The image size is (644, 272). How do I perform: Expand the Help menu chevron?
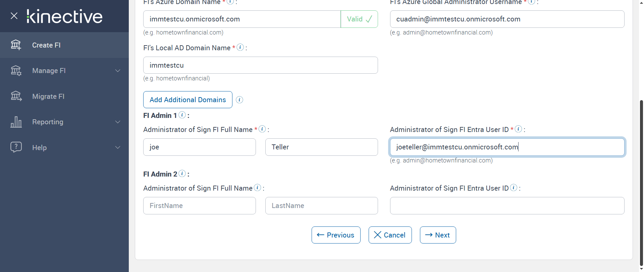pyautogui.click(x=118, y=148)
